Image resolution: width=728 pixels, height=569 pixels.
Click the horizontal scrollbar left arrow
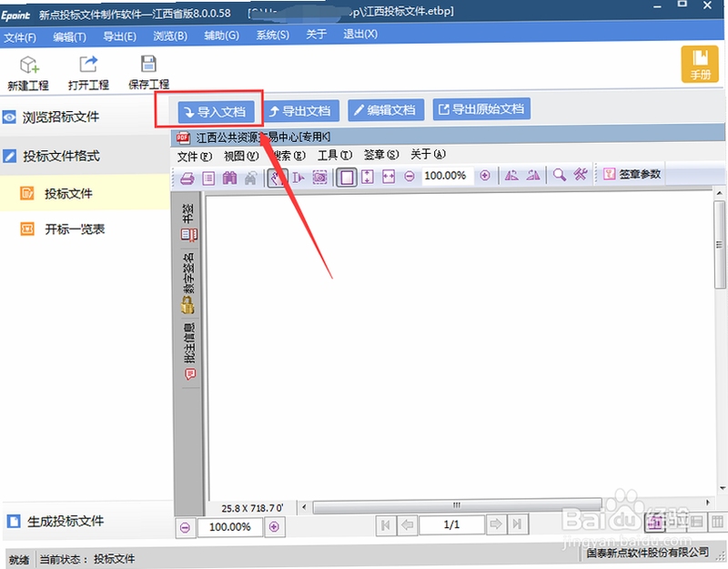(x=304, y=507)
